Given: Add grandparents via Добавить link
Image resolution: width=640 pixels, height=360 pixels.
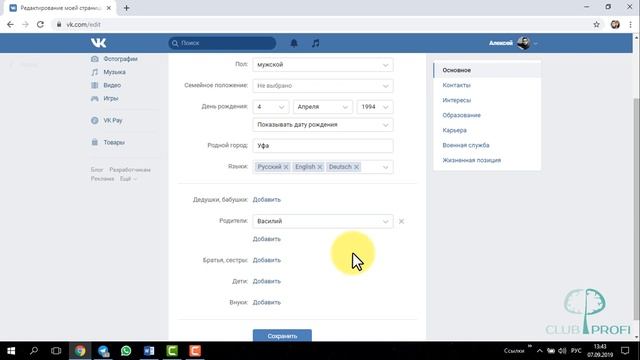Looking at the screenshot, I should point(267,200).
